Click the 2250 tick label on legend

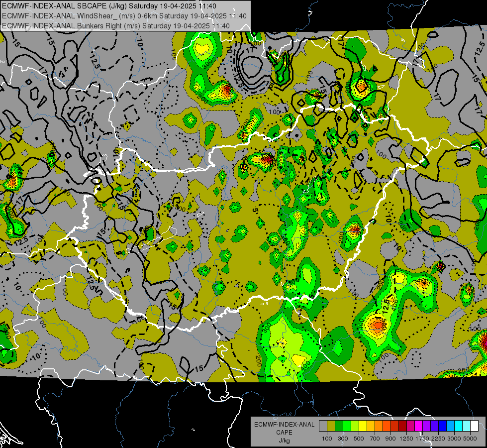pos(439,439)
